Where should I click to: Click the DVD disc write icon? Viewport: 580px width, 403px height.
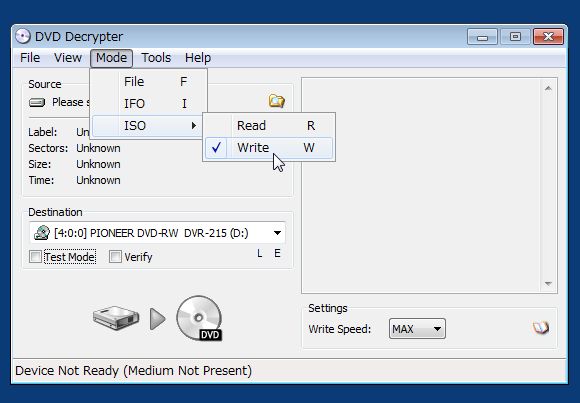click(x=199, y=318)
